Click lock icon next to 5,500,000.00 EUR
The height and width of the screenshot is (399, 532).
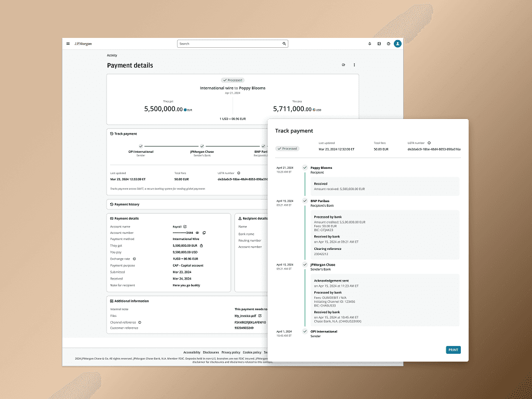pyautogui.click(x=201, y=246)
